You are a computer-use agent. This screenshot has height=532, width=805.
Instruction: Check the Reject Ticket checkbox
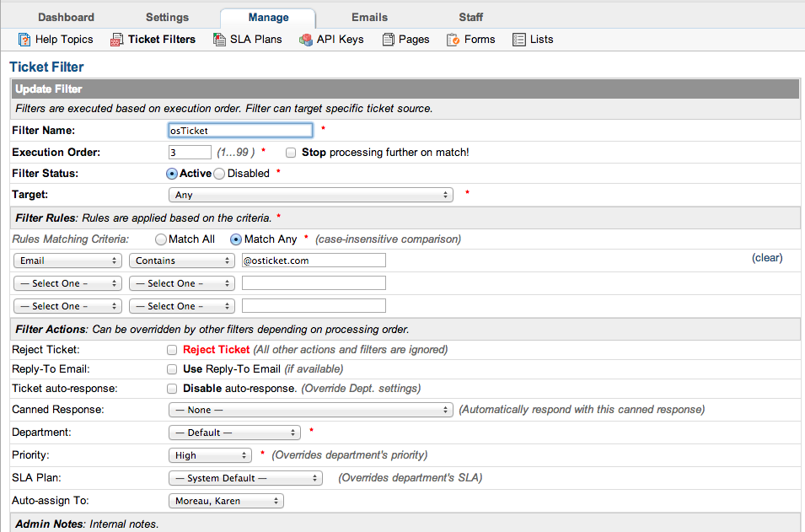pos(172,350)
